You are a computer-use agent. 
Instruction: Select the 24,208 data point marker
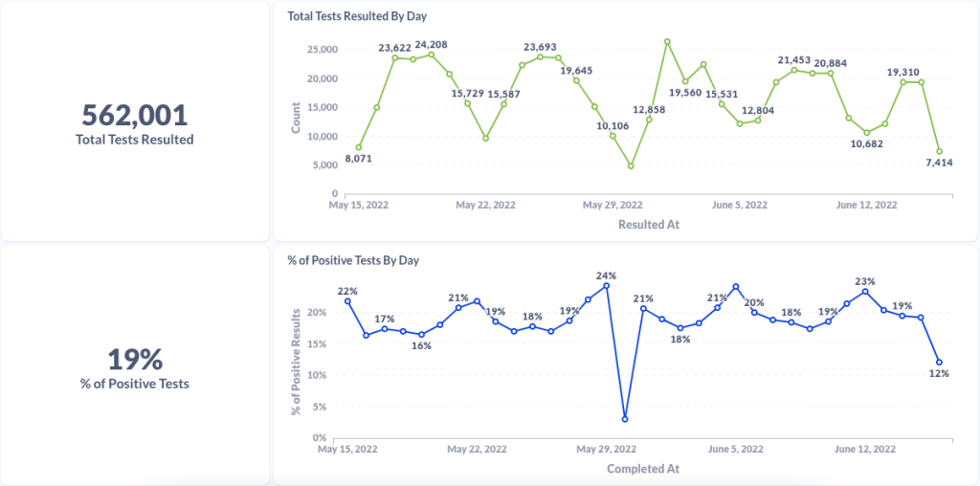pyautogui.click(x=431, y=55)
